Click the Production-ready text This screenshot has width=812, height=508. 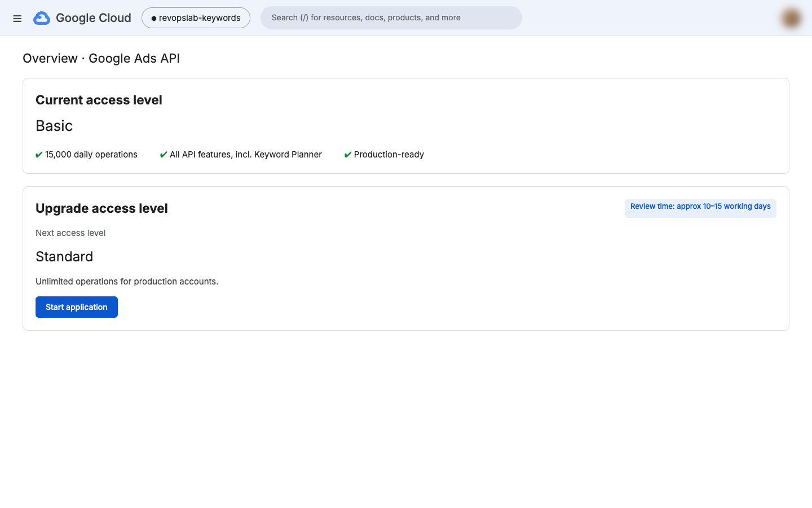click(389, 155)
